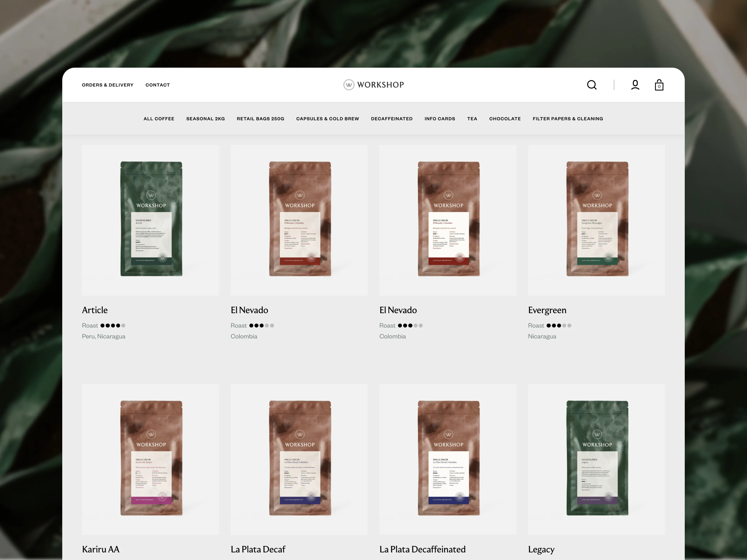Open CAPSULES & COLD BREW section
This screenshot has height=560, width=747.
tap(327, 118)
